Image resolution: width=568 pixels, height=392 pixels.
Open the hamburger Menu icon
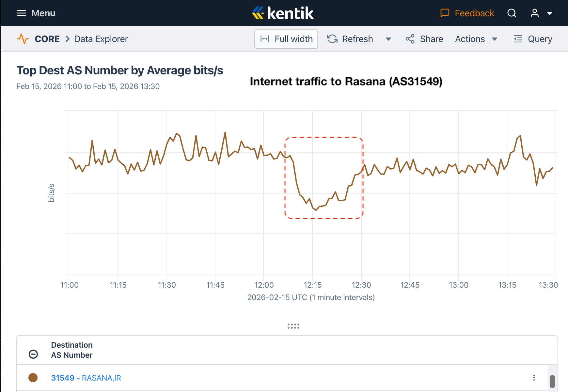tap(22, 13)
